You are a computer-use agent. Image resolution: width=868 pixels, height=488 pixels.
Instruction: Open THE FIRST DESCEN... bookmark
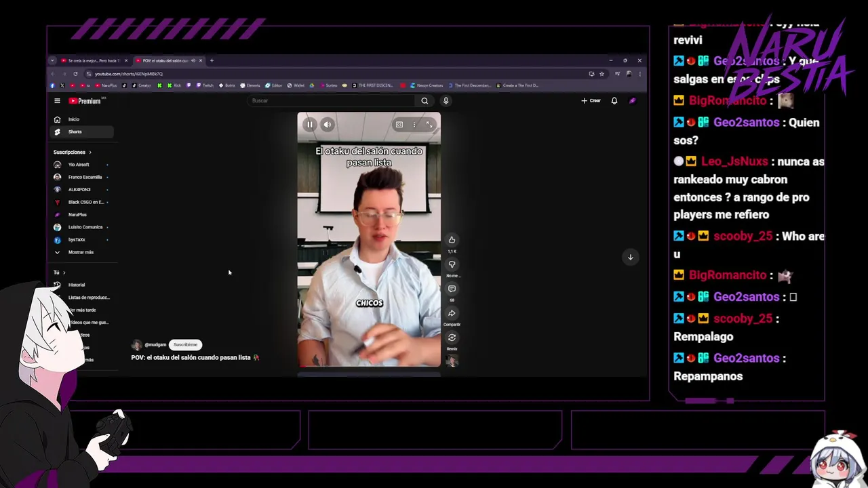point(372,85)
